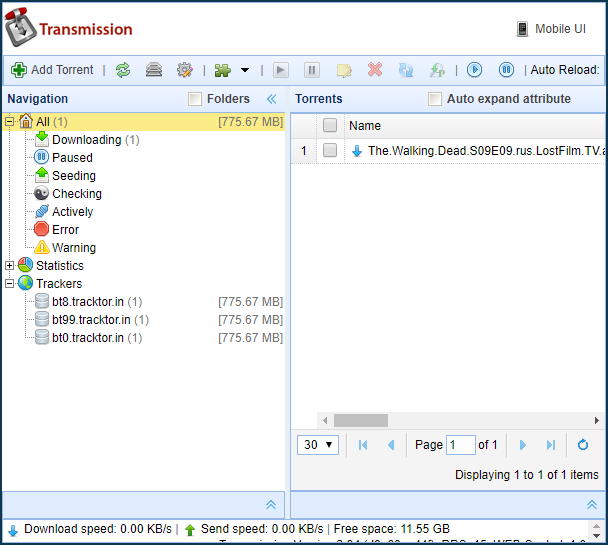Click the Add Torrent button
Viewport: 608px width, 545px height.
[52, 70]
